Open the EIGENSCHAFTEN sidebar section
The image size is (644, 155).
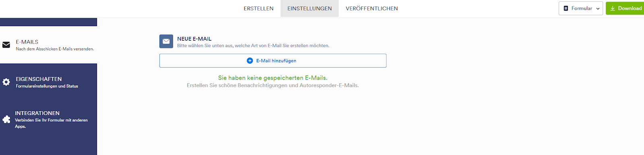coord(48,82)
